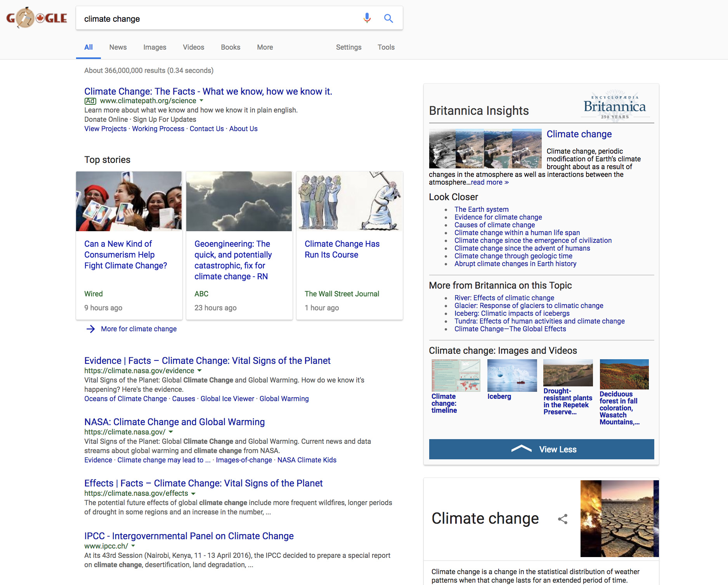Viewport: 728px width, 585px height.
Task: Open the dropdown arrow next to climatepath.org/science
Action: [201, 101]
